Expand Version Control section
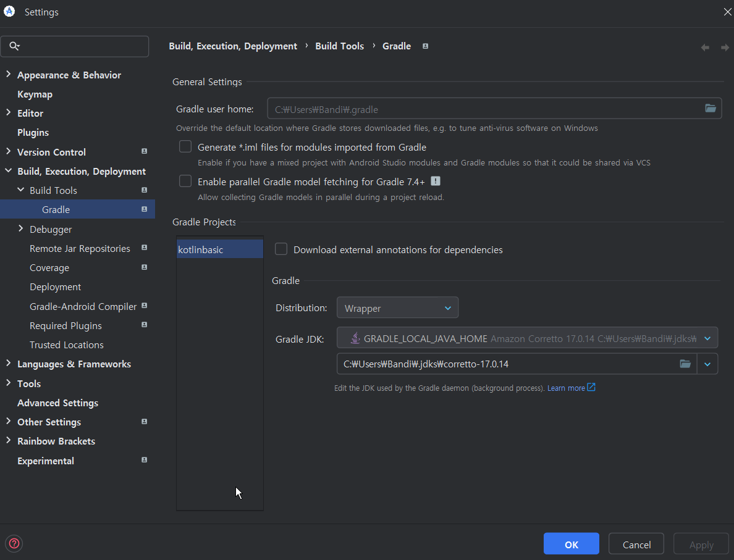734x560 pixels. 8,151
